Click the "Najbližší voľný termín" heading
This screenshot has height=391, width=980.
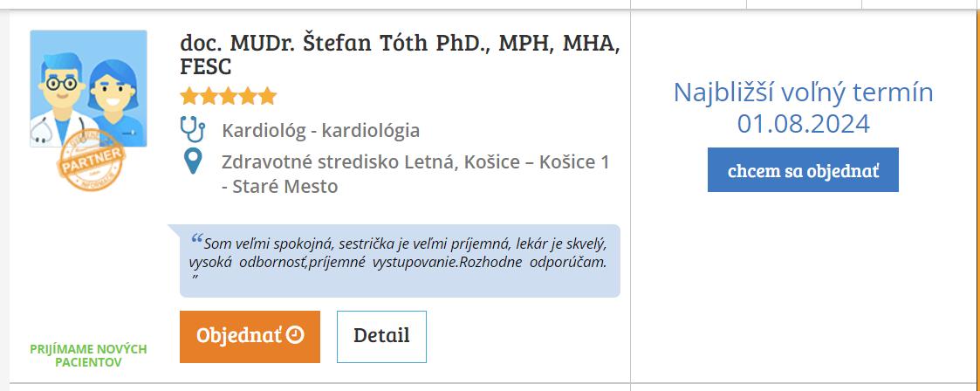pos(803,93)
